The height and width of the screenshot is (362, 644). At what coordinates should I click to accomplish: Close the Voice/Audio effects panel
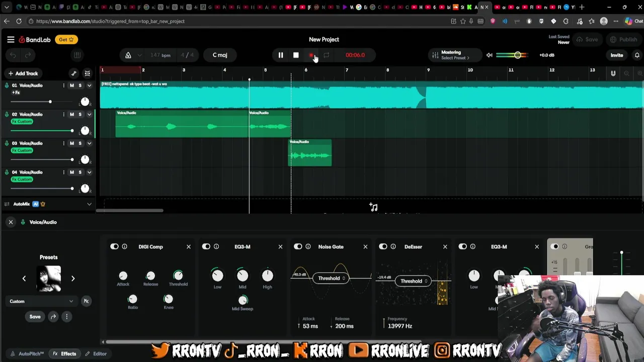[11, 222]
